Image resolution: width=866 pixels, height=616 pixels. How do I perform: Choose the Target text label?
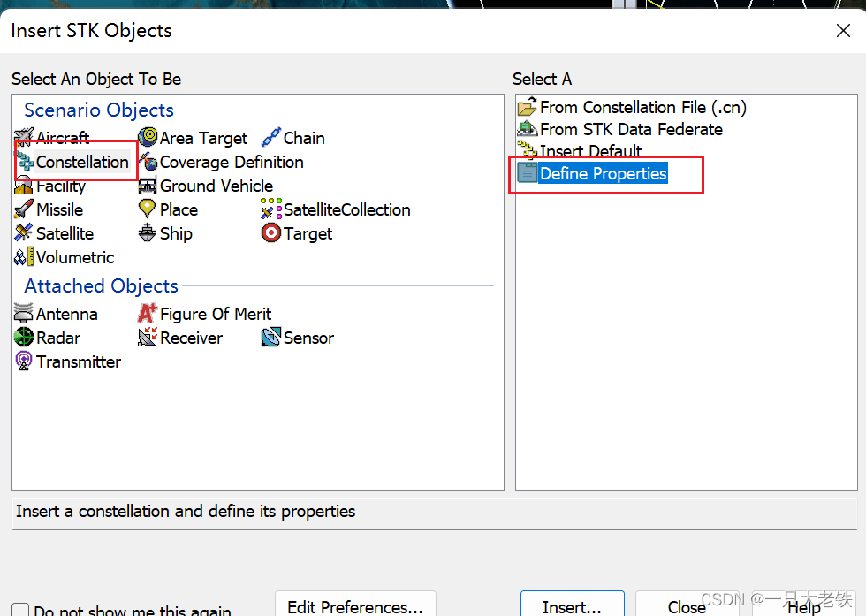click(x=308, y=234)
